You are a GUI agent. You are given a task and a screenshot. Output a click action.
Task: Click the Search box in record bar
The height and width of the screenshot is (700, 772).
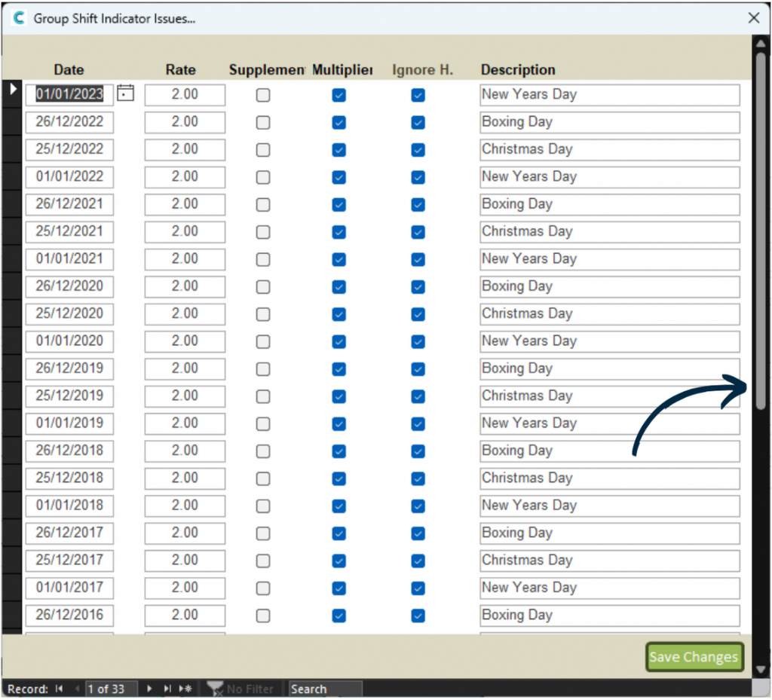coord(325,689)
